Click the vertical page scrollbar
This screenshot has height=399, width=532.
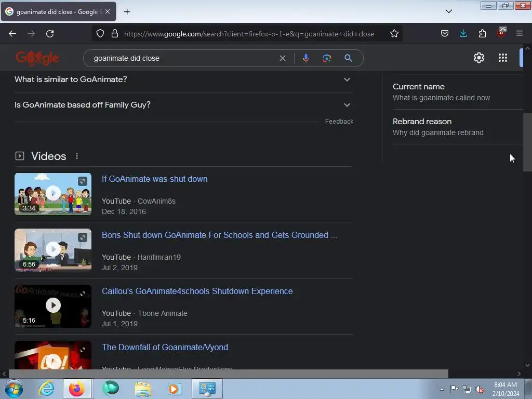pyautogui.click(x=527, y=142)
